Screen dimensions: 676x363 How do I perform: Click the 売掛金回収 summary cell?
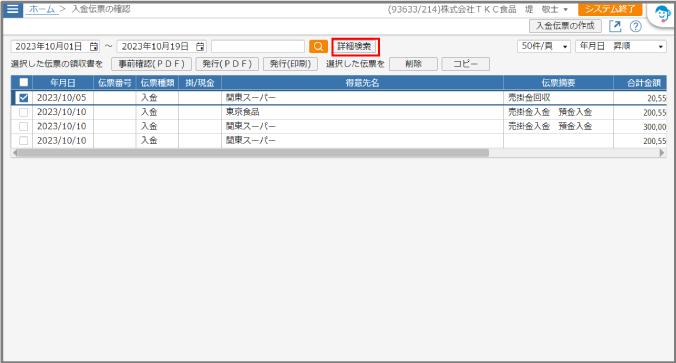click(558, 98)
